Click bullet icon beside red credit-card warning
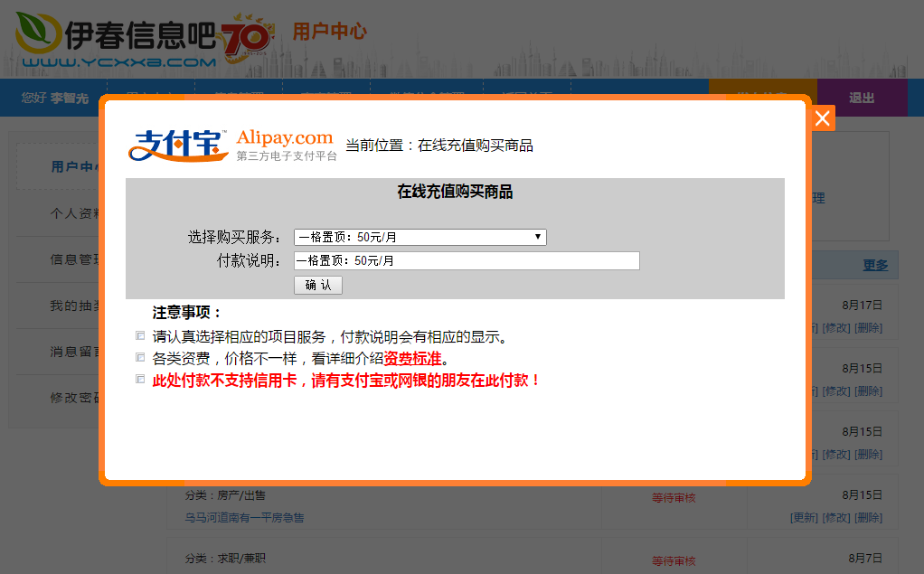Viewport: 924px width, 574px height. pos(139,380)
